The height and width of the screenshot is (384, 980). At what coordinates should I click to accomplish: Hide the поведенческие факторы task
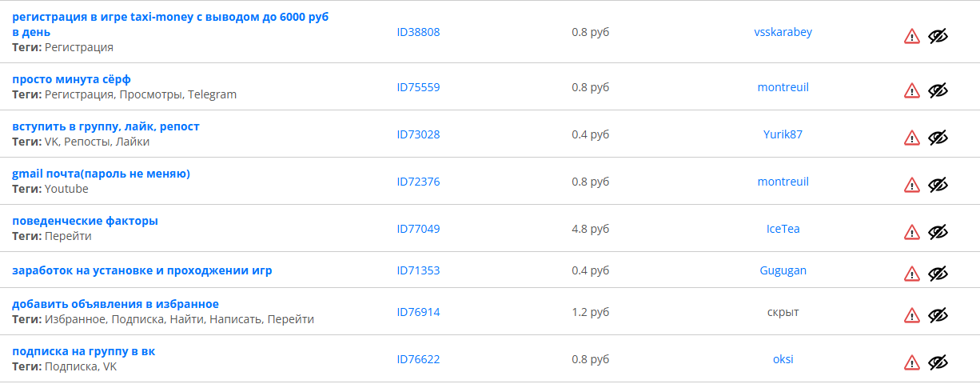point(938,232)
